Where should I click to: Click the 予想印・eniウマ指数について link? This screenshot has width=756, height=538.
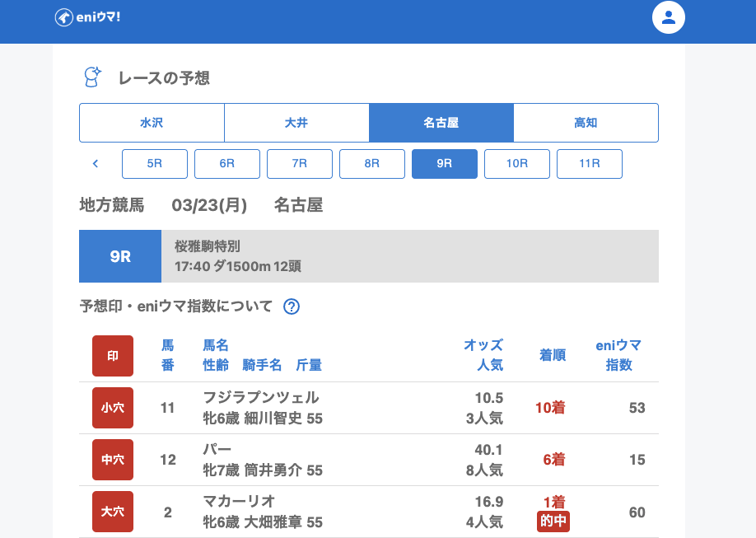tap(176, 306)
